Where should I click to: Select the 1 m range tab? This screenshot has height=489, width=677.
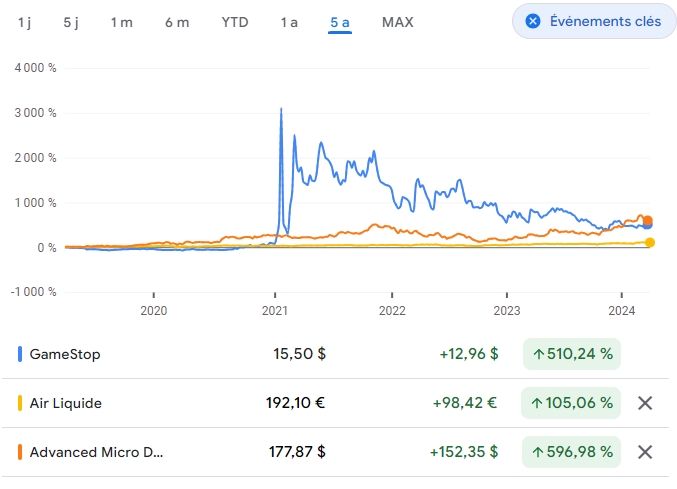pyautogui.click(x=121, y=22)
